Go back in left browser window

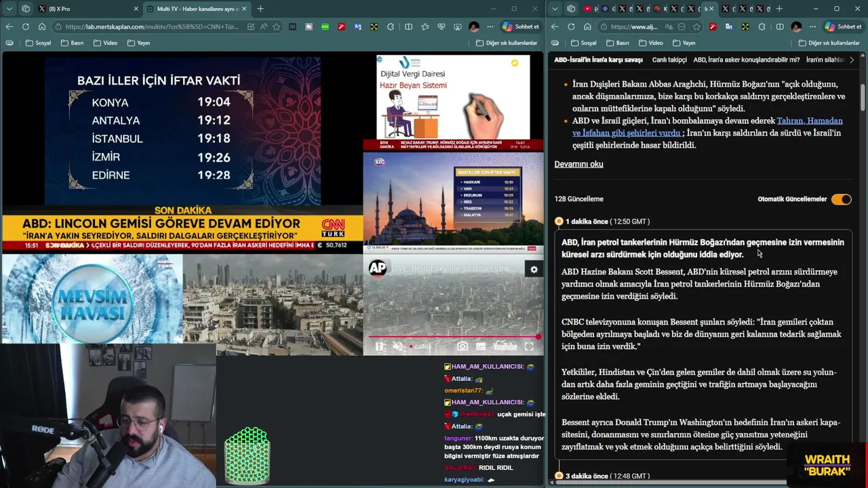click(9, 26)
